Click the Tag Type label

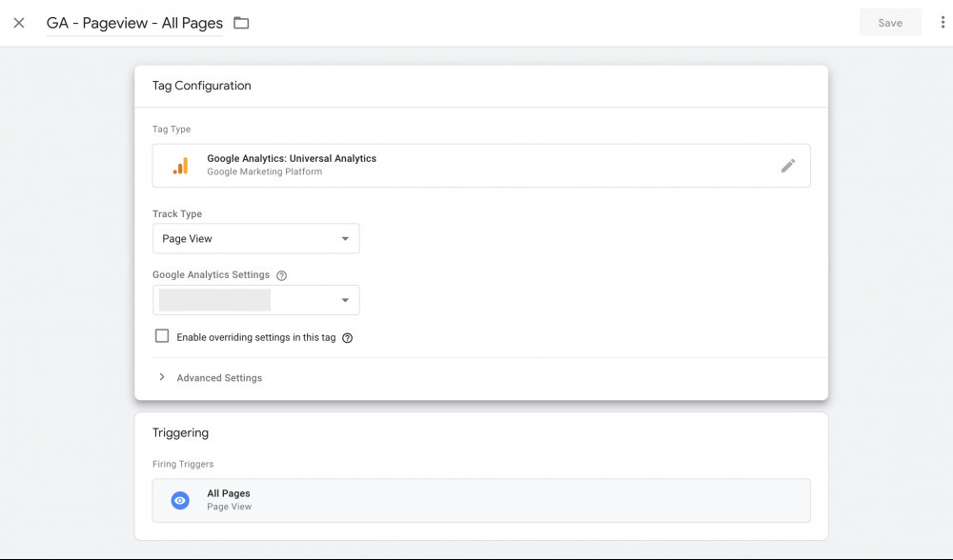coord(172,130)
